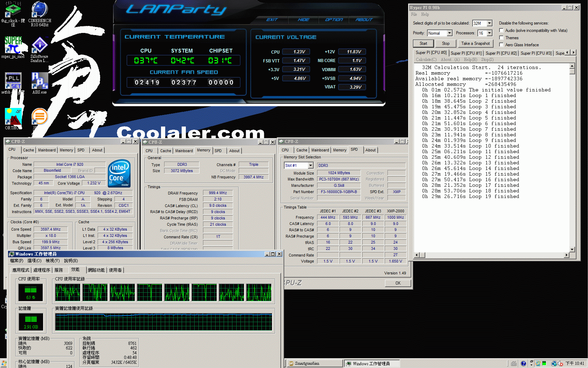Click Hyper PI log horizontal scroll right arrow

(x=567, y=255)
